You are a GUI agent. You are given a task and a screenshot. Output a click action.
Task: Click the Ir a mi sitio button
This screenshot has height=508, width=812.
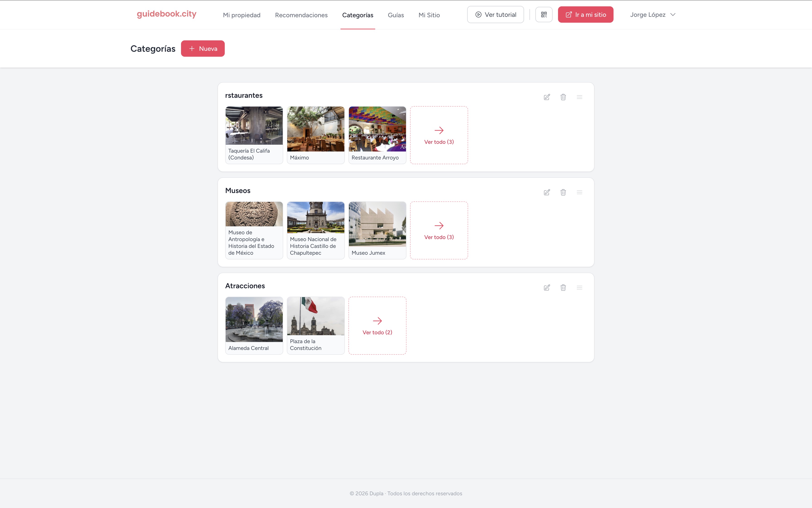[x=585, y=15]
